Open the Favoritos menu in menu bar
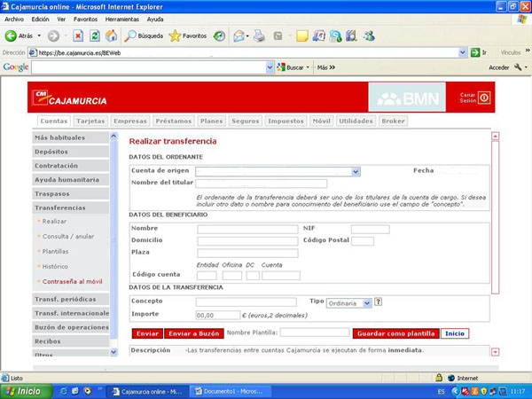This screenshot has height=399, width=532. [x=85, y=20]
